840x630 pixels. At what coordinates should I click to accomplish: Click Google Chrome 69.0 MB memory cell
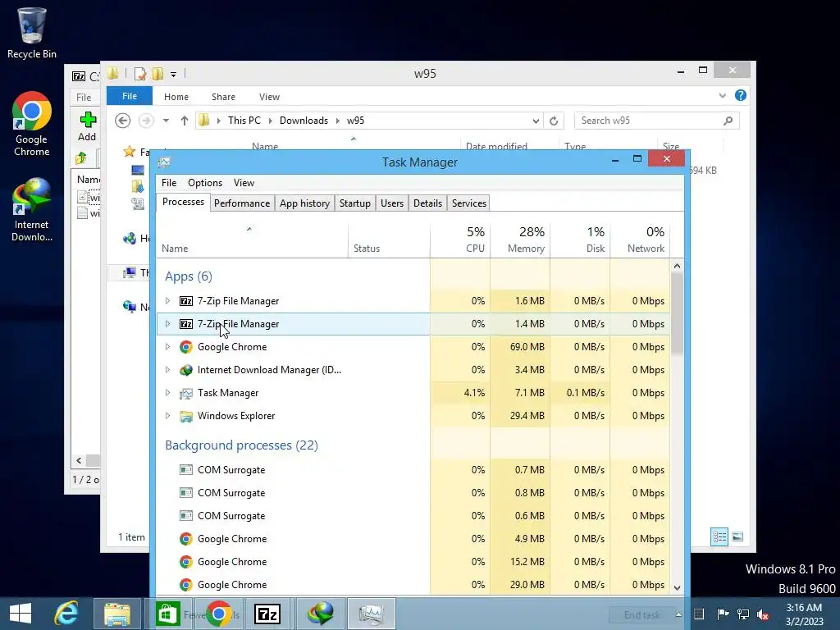(x=520, y=347)
